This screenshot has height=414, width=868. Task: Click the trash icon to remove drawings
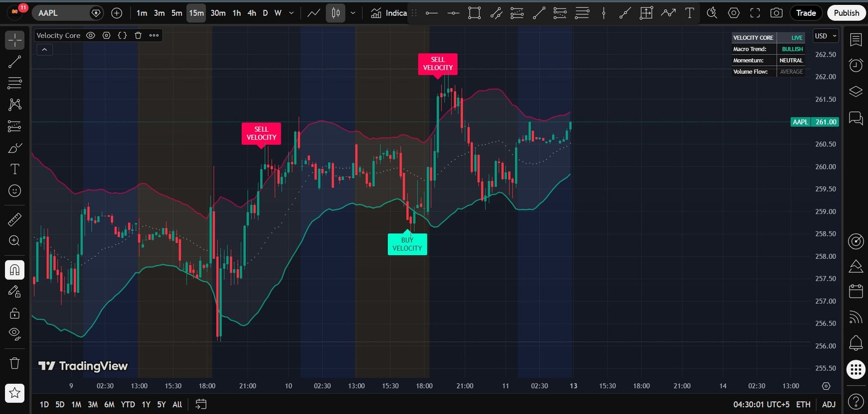coord(15,363)
